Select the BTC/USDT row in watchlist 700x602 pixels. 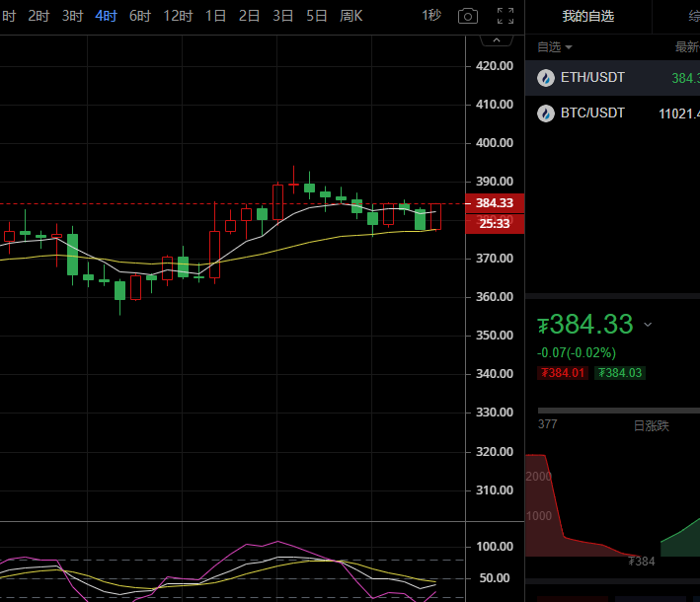coord(612,113)
